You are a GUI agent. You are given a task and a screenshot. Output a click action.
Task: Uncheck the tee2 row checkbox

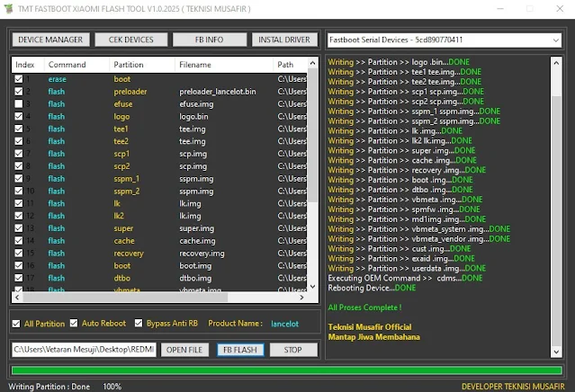tap(18, 141)
